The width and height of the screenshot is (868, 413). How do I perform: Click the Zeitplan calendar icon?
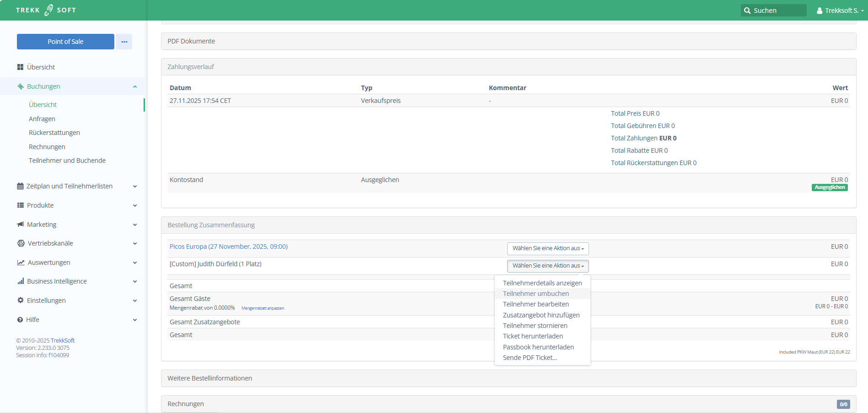click(20, 186)
